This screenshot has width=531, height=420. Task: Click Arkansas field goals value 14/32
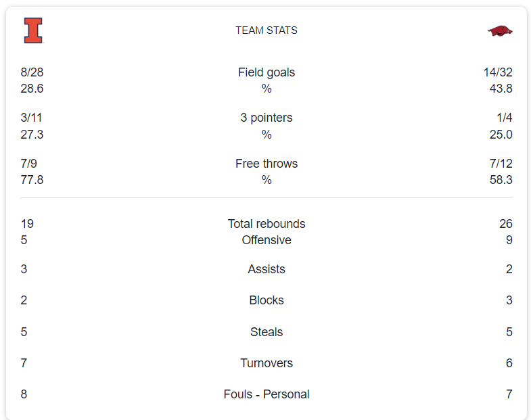pos(498,72)
